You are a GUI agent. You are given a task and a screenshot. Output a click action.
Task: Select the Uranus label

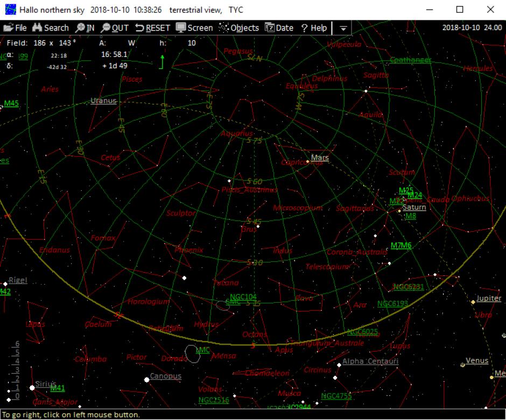103,101
